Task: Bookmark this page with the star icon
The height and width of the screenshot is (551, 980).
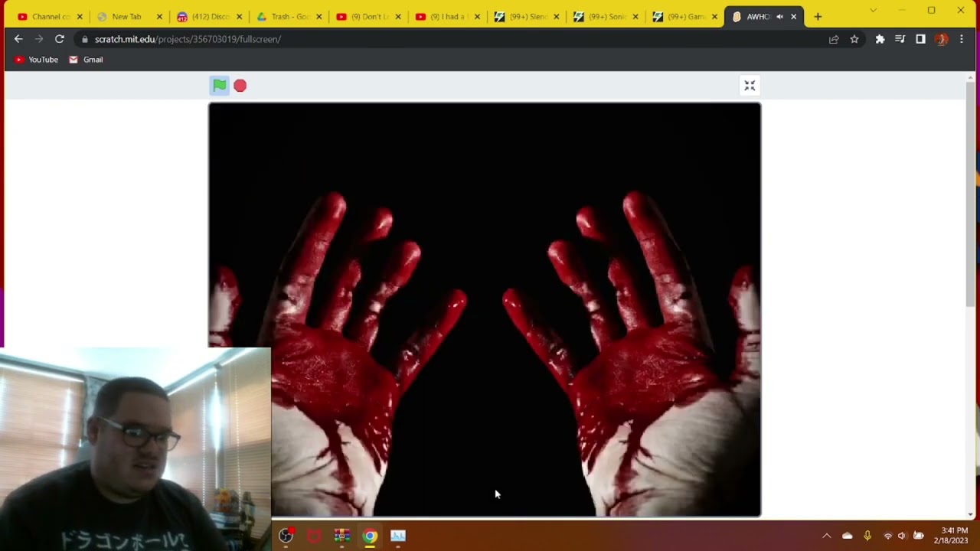Action: 854,39
